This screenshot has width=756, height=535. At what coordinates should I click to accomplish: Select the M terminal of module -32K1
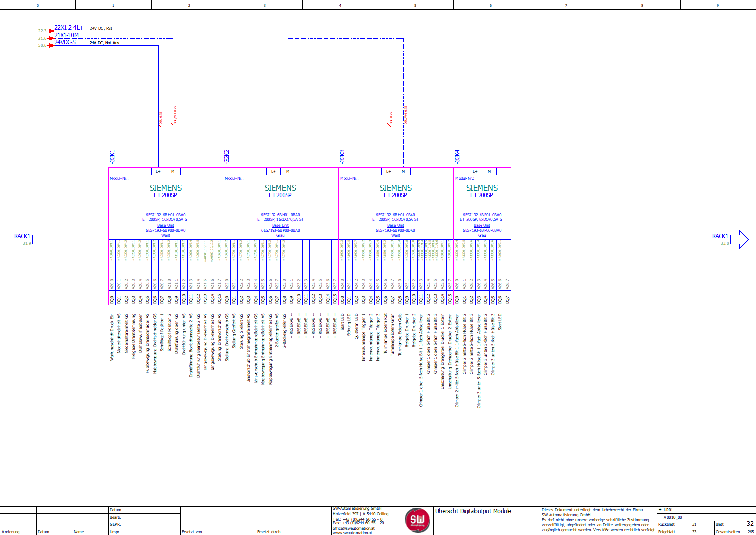(173, 171)
